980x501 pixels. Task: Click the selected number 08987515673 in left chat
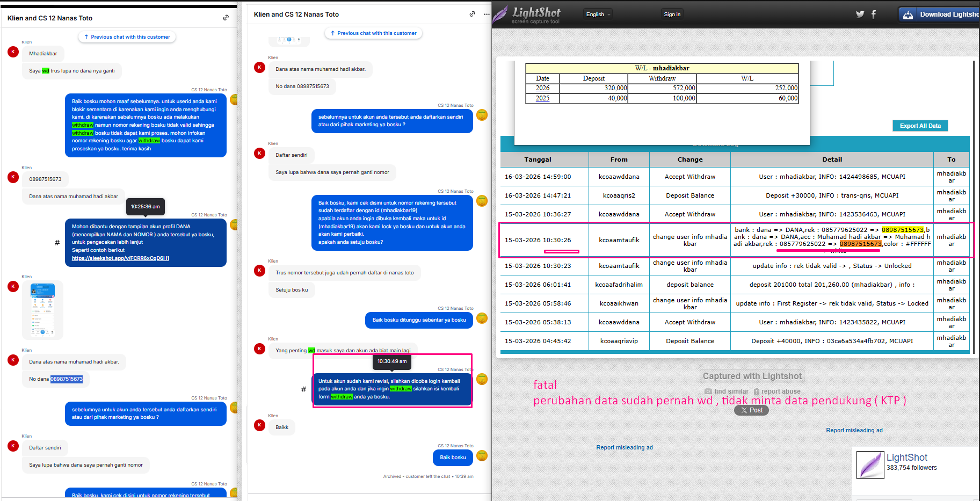pos(67,379)
